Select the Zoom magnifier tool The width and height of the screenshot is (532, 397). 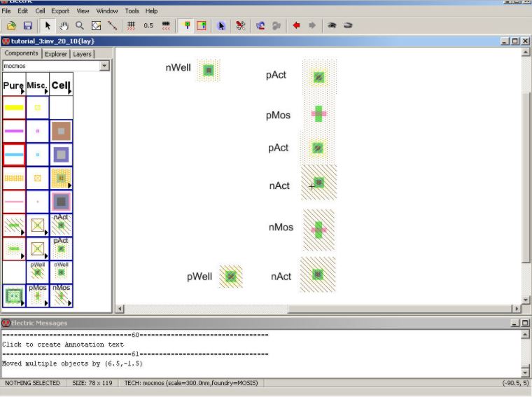click(80, 25)
